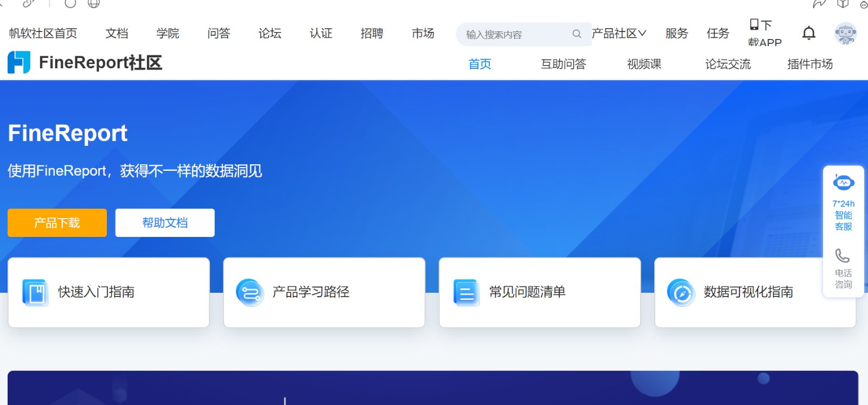Open the 市场 top menu item
This screenshot has width=868, height=405.
click(x=423, y=34)
